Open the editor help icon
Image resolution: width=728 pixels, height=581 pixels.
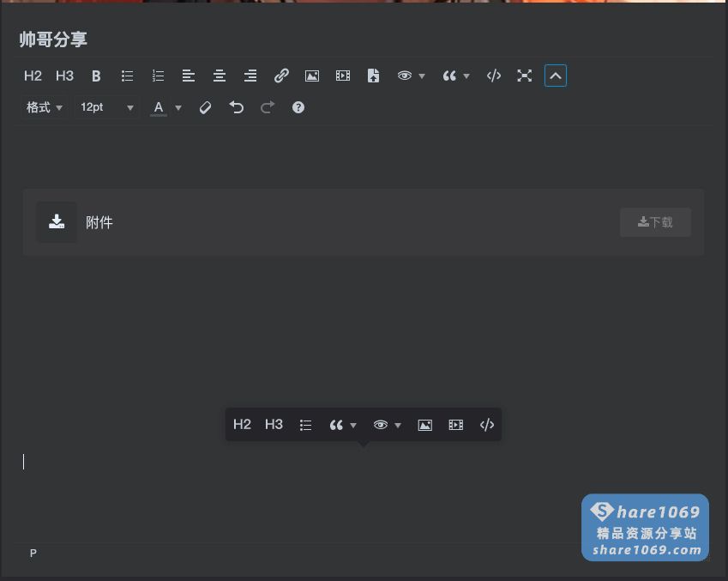point(298,107)
